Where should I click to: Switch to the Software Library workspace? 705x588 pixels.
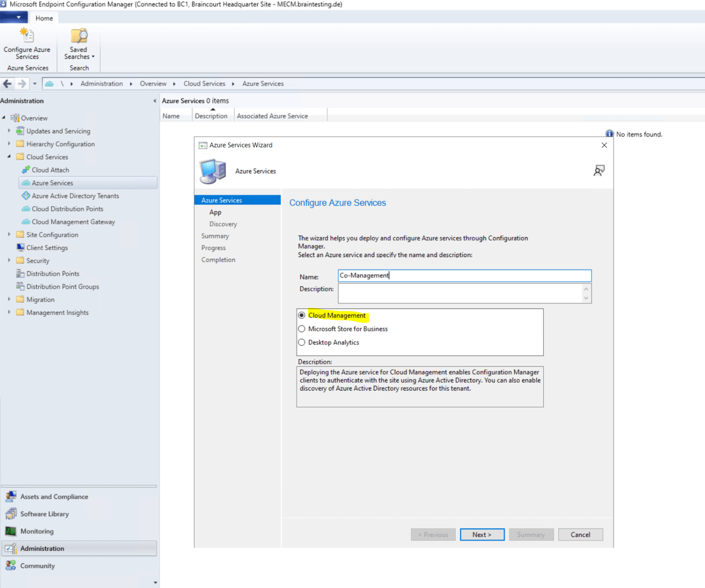point(44,514)
